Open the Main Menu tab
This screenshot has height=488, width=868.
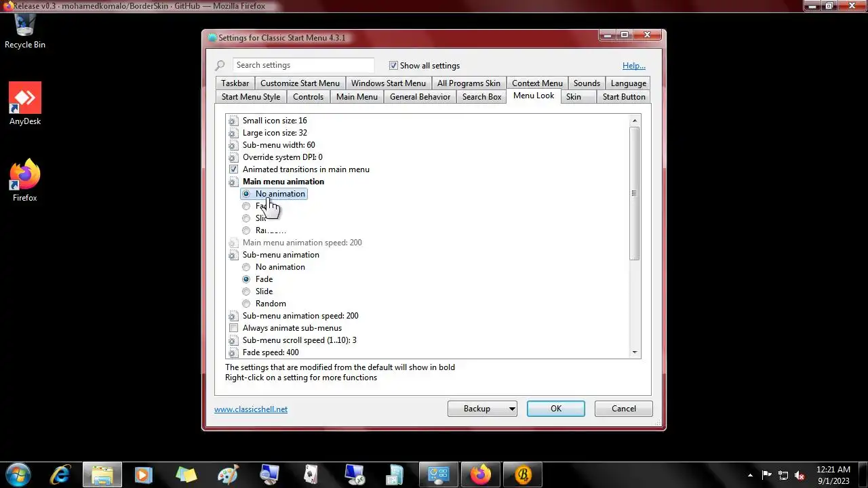(357, 97)
